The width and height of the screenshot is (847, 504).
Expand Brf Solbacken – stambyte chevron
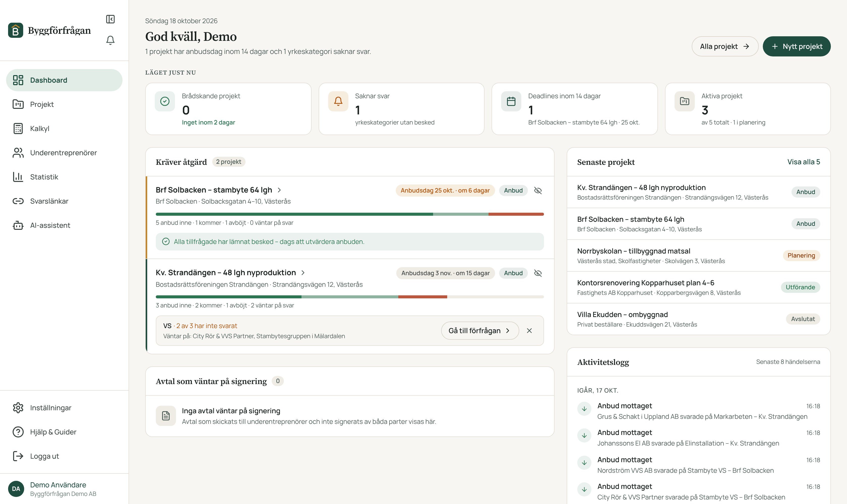[279, 190]
